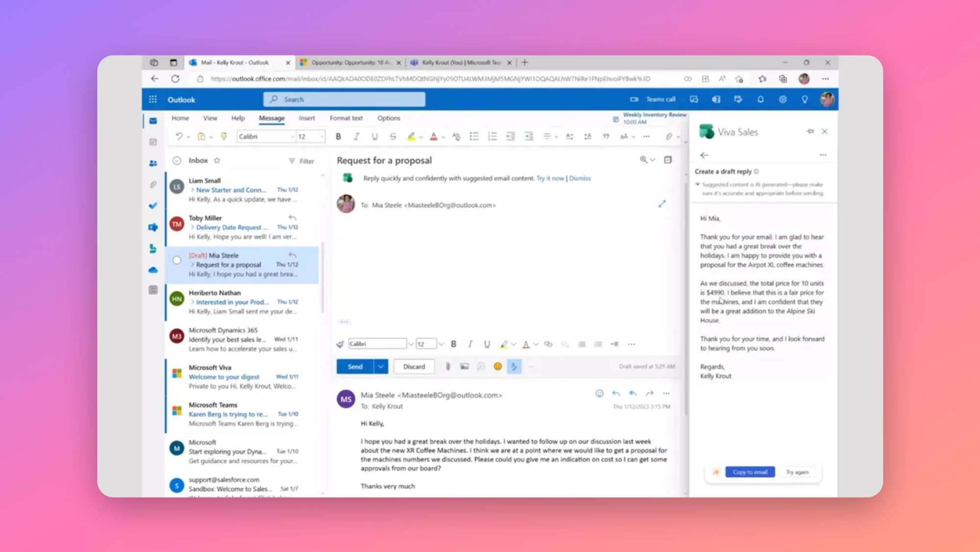Open the View ribbon tab
Image resolution: width=980 pixels, height=552 pixels.
(210, 118)
